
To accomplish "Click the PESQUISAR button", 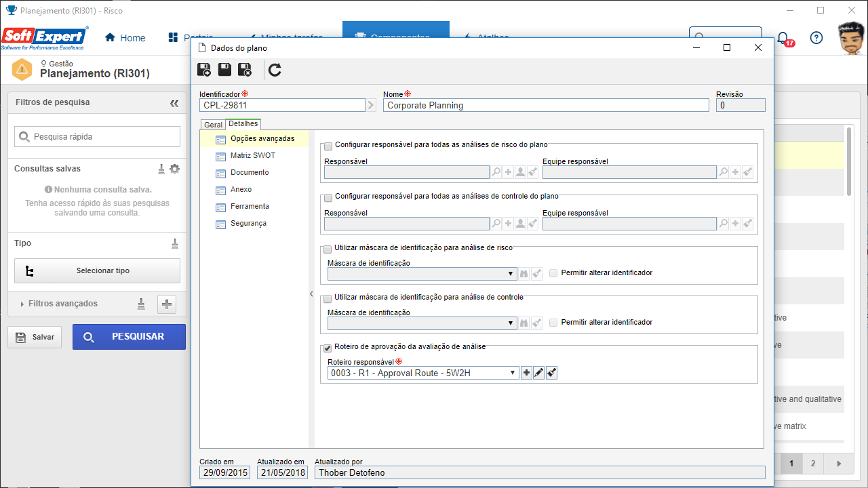I will 129,337.
